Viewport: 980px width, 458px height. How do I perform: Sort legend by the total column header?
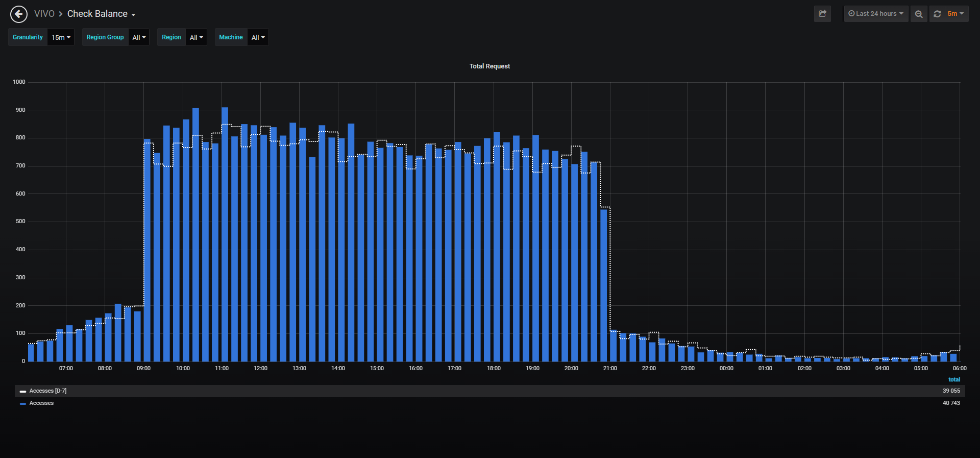pyautogui.click(x=954, y=380)
